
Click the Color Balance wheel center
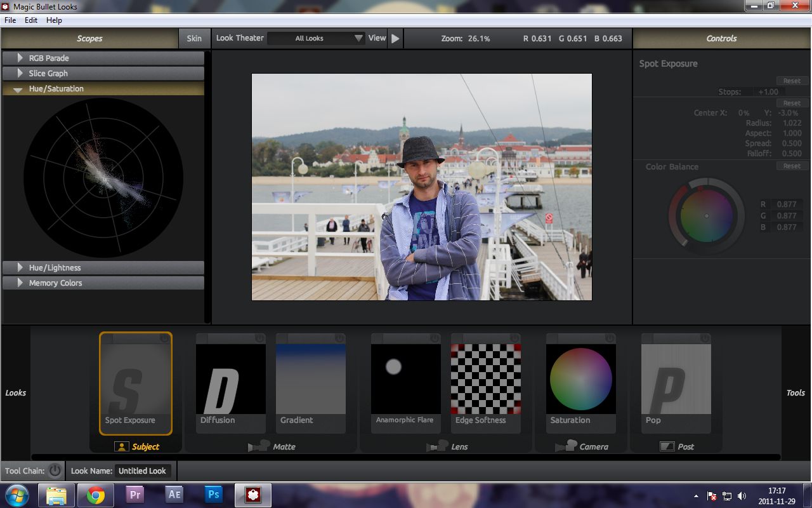(707, 216)
